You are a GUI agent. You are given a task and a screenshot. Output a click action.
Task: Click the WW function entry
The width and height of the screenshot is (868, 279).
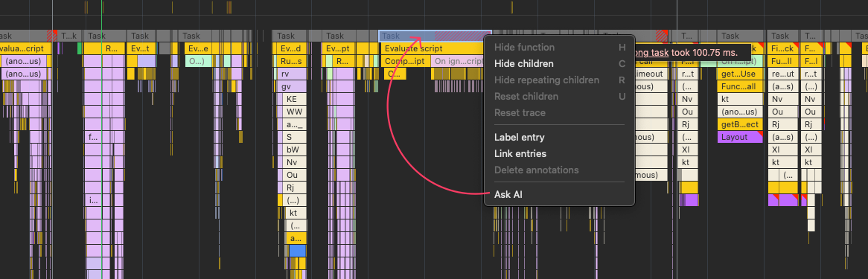coord(295,112)
